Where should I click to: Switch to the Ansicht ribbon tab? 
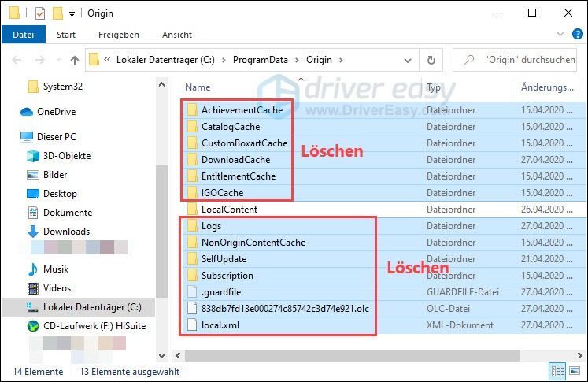176,35
